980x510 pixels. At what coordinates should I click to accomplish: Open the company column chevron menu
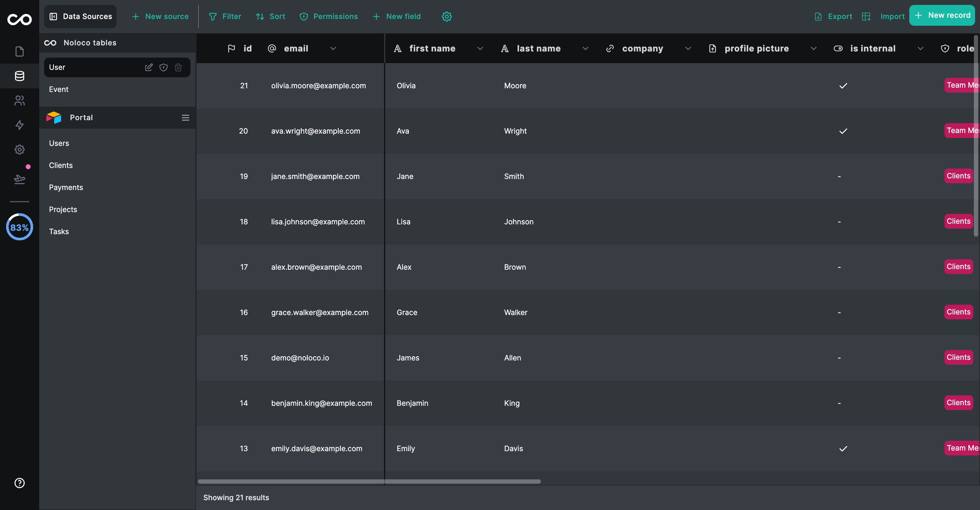[688, 48]
